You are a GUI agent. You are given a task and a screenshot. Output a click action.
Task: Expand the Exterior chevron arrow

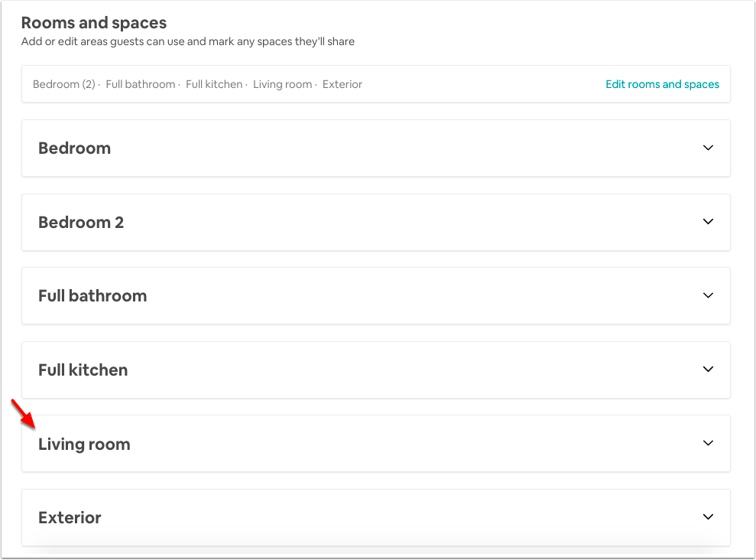coord(708,516)
